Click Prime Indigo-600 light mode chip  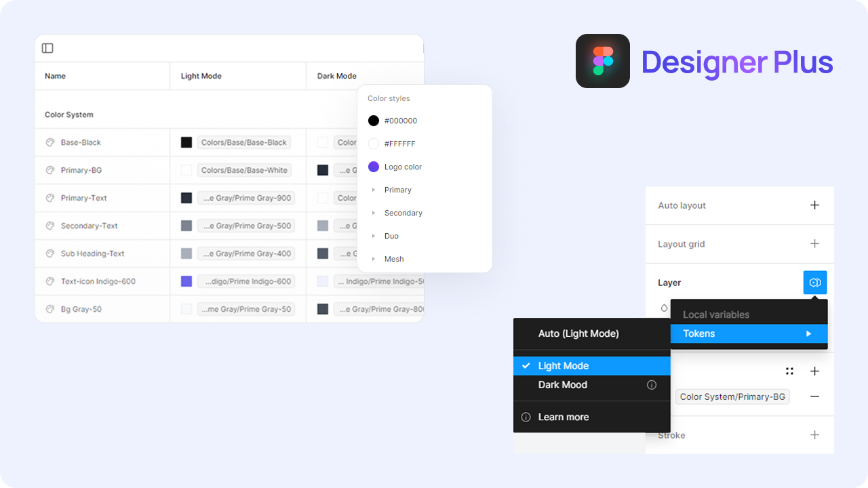tap(246, 281)
